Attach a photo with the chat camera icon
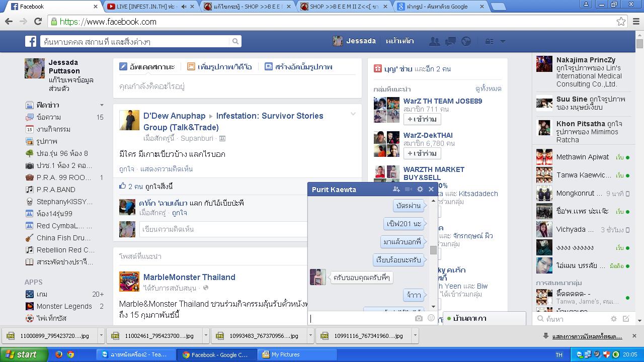This screenshot has width=644, height=362. (419, 318)
